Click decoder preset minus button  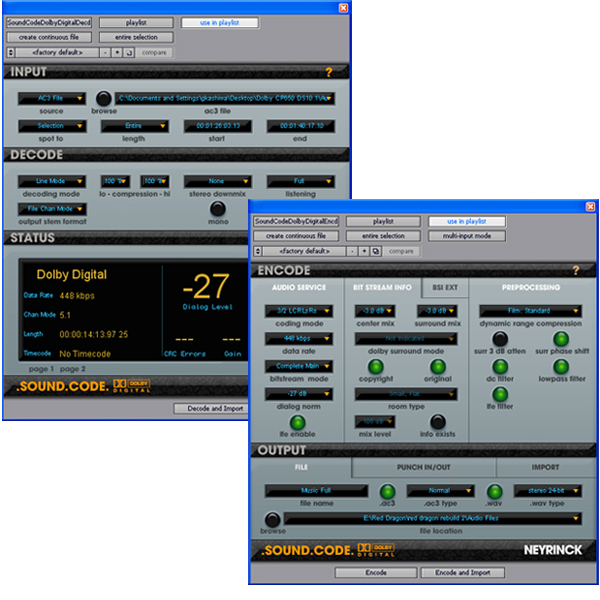click(x=105, y=52)
